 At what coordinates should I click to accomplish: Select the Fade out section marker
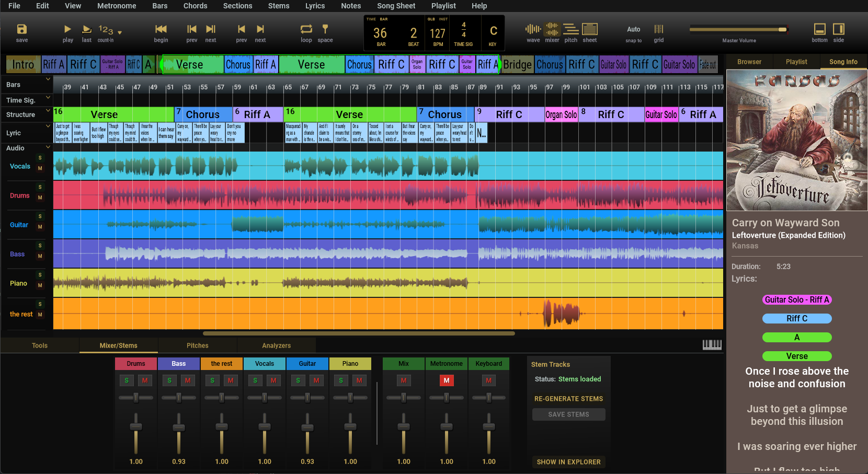click(x=708, y=65)
